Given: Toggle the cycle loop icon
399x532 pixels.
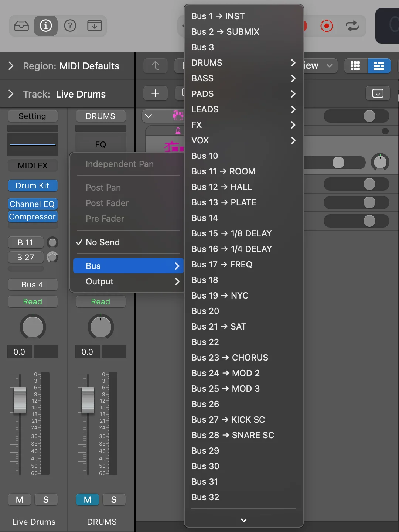Looking at the screenshot, I should tap(352, 26).
